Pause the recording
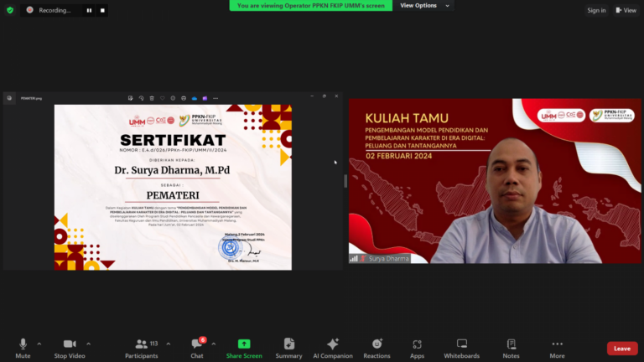 click(x=89, y=10)
